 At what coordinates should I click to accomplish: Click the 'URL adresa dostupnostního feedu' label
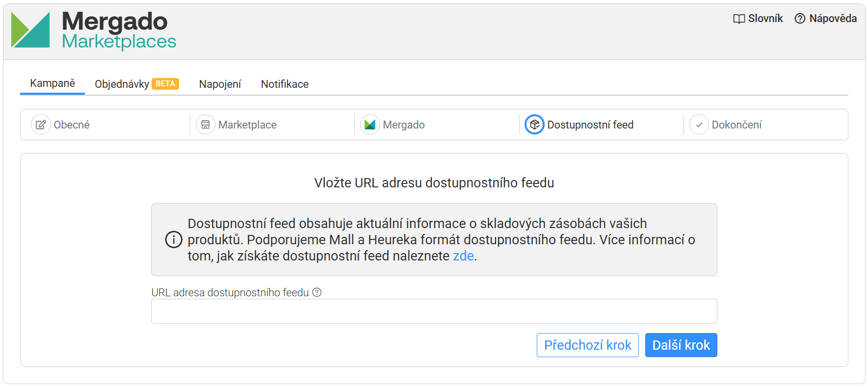pyautogui.click(x=230, y=292)
